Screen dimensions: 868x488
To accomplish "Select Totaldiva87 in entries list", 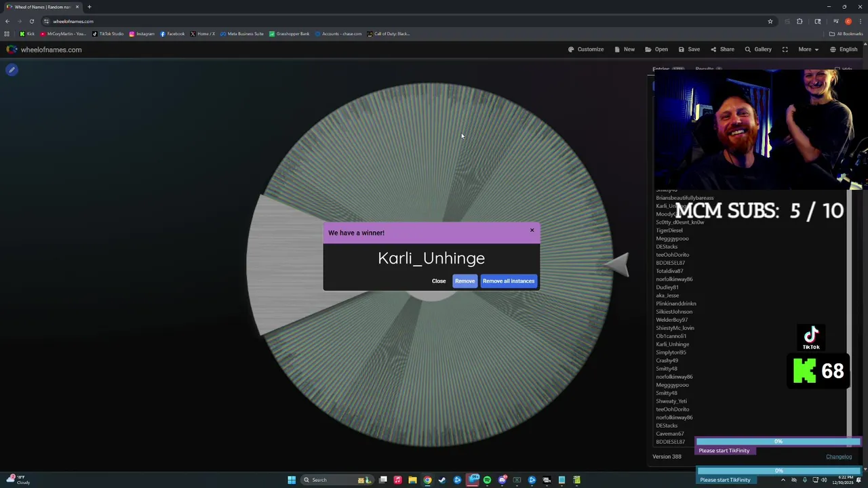I will pyautogui.click(x=669, y=271).
